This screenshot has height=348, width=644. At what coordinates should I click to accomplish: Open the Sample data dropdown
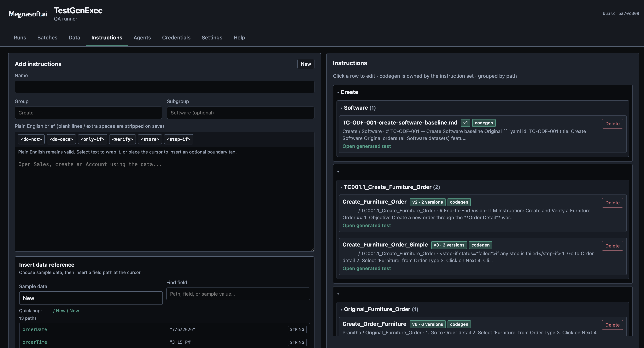(x=91, y=298)
